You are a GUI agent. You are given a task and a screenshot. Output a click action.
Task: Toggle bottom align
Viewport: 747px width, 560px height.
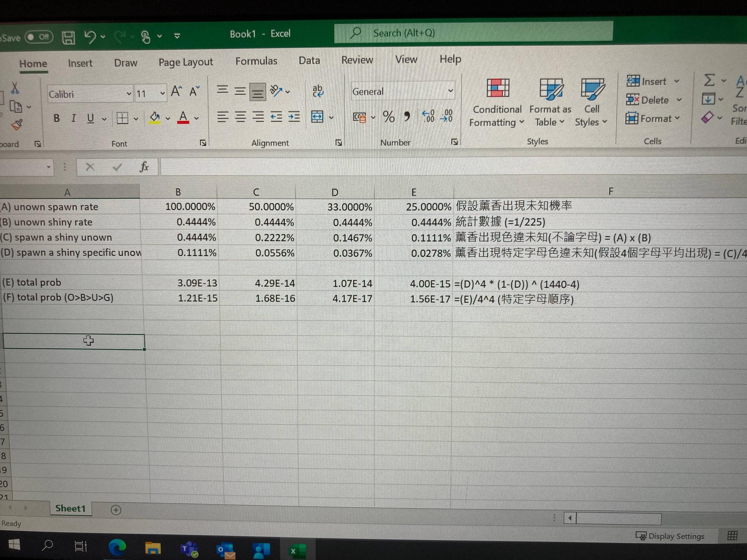pyautogui.click(x=258, y=92)
